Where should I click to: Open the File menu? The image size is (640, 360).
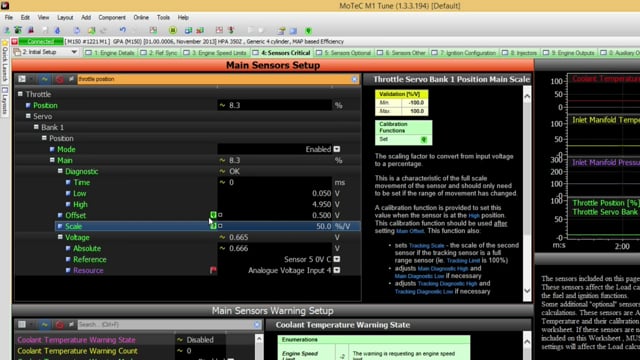coord(9,18)
